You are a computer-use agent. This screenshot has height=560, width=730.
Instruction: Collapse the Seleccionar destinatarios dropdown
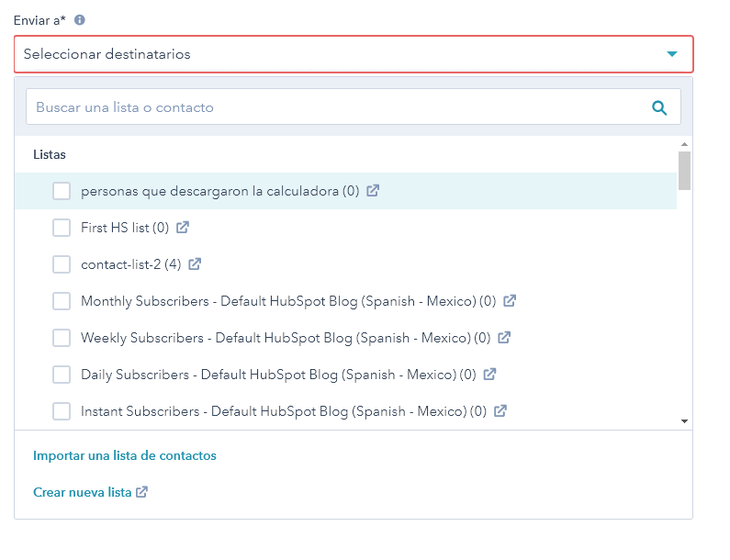tap(672, 54)
